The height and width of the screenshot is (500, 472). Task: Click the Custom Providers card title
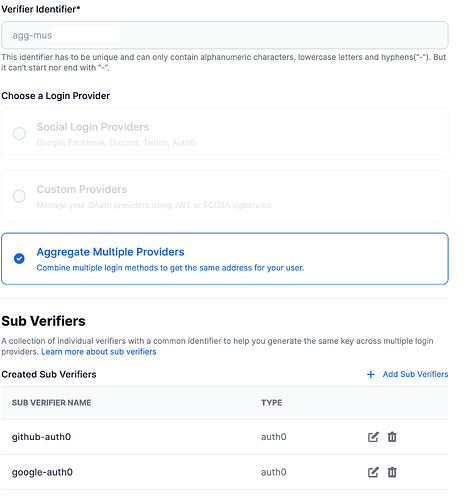tap(82, 189)
